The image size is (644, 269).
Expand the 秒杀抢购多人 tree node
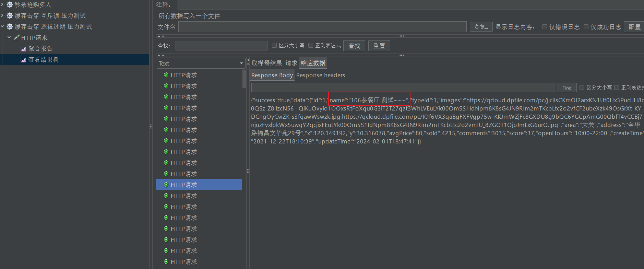click(x=2, y=4)
